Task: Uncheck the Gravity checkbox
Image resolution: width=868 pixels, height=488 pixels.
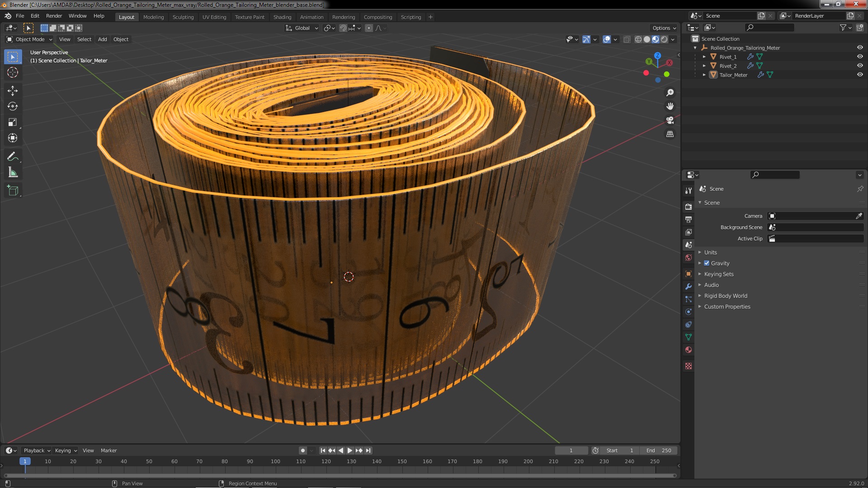Action: point(707,263)
